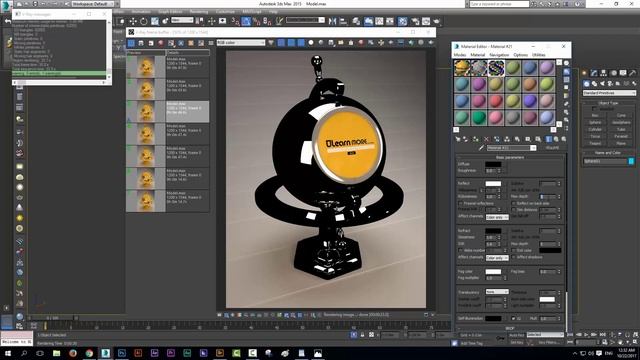Click Reset Map/Material X icon

point(486,139)
